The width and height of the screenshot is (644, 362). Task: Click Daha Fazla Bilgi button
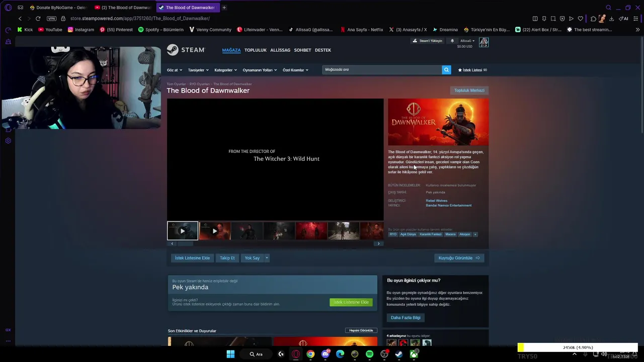tap(406, 318)
